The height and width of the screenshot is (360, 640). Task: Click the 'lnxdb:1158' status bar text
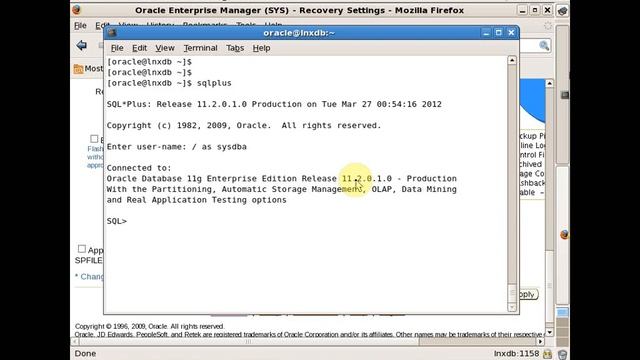(516, 354)
